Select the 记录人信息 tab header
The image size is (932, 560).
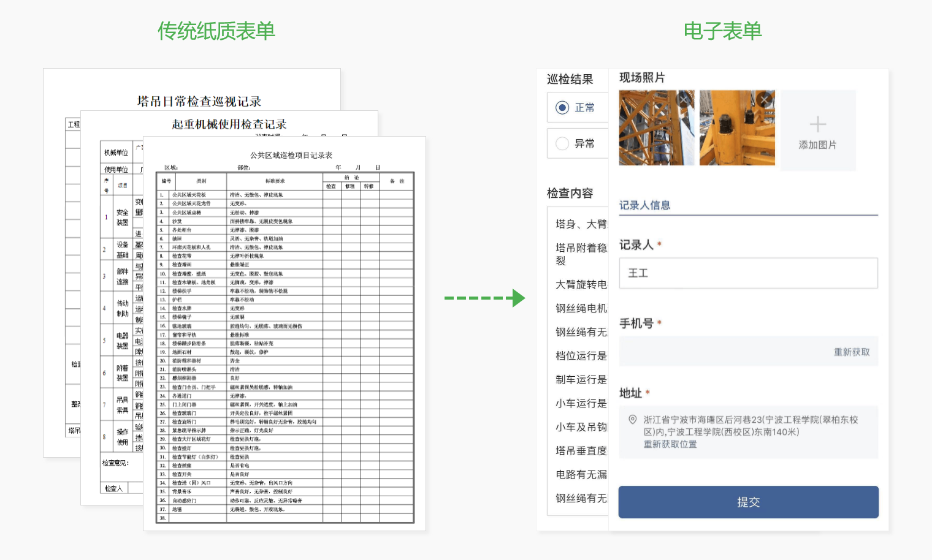(x=644, y=205)
